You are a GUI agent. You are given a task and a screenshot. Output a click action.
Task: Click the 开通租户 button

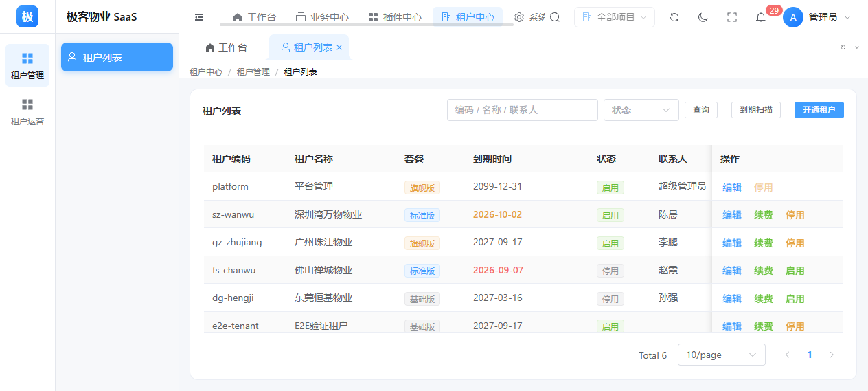coord(819,110)
